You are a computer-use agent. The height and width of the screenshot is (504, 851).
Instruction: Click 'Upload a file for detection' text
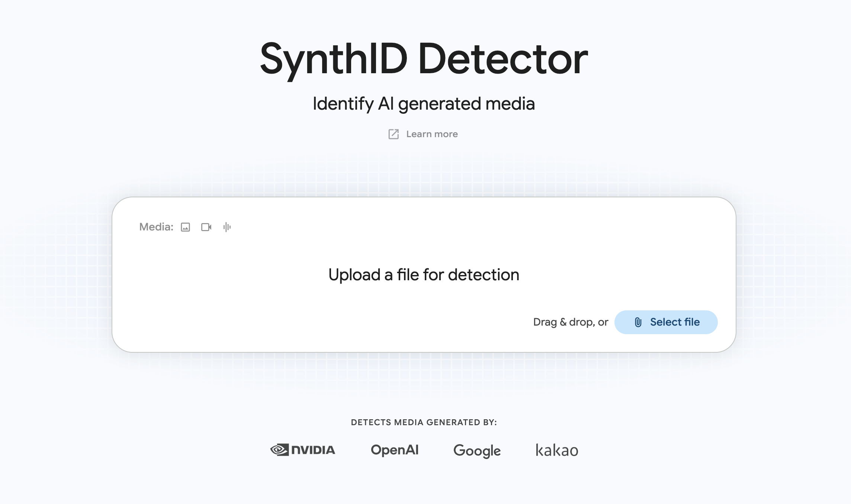tap(424, 275)
